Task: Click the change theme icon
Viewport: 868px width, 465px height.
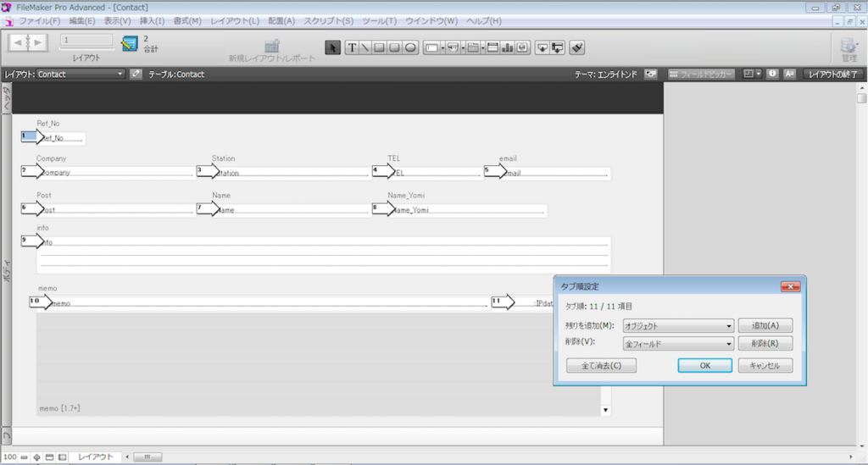Action: click(x=651, y=74)
